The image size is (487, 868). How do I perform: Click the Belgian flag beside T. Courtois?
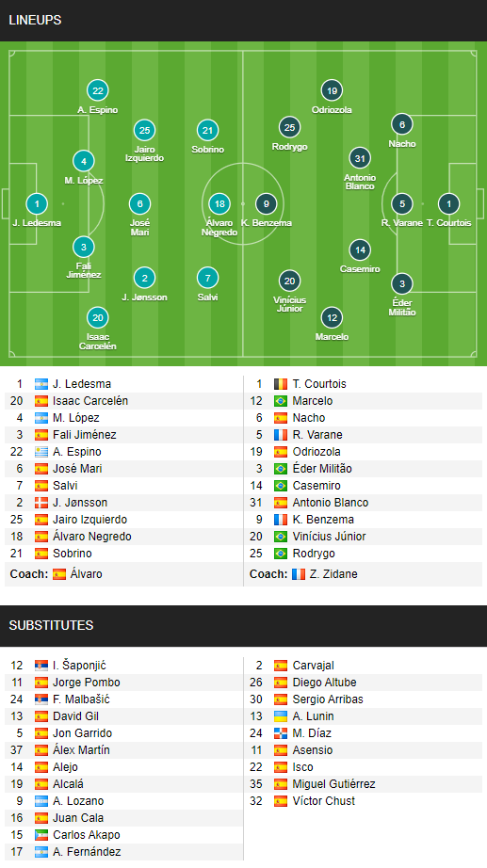click(281, 384)
